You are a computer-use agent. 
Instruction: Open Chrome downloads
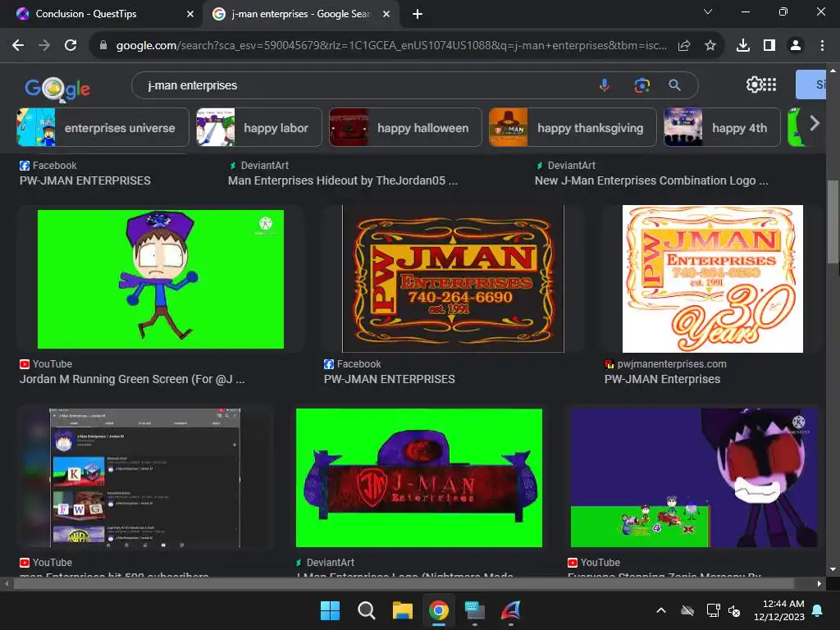pos(743,46)
